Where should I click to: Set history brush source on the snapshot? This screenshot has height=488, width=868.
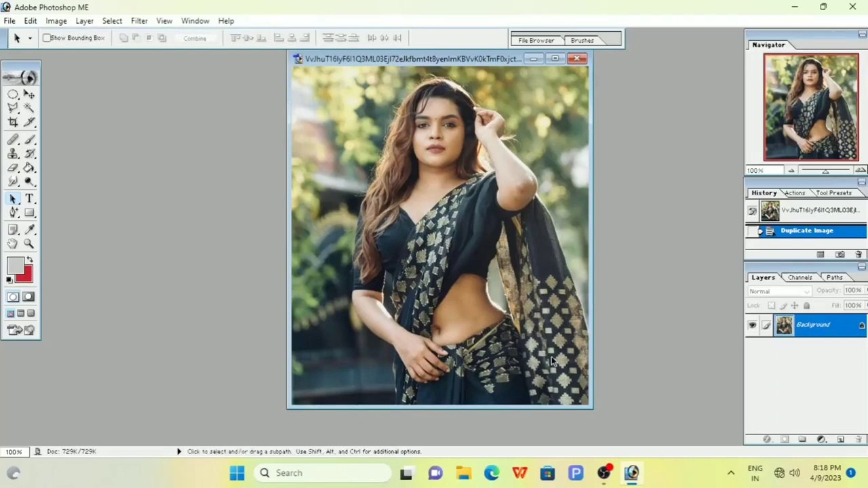(752, 211)
